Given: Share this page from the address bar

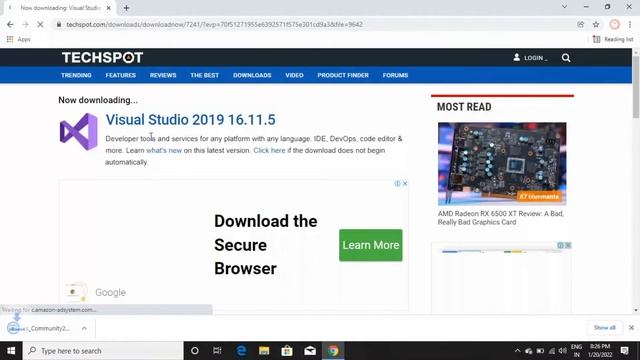Looking at the screenshot, I should tap(580, 24).
